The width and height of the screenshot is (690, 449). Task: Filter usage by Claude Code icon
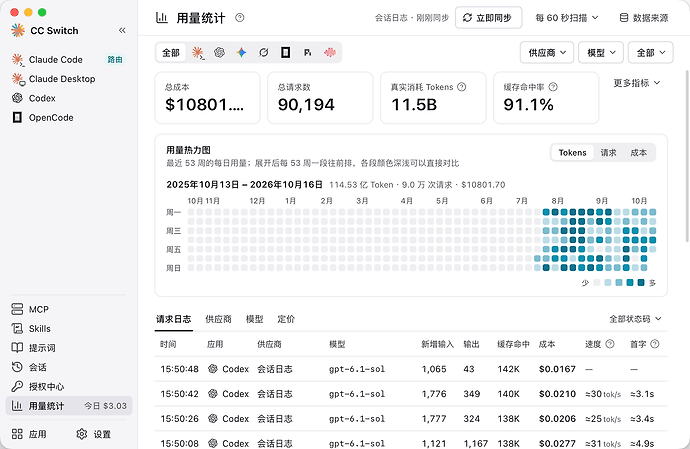[x=198, y=53]
